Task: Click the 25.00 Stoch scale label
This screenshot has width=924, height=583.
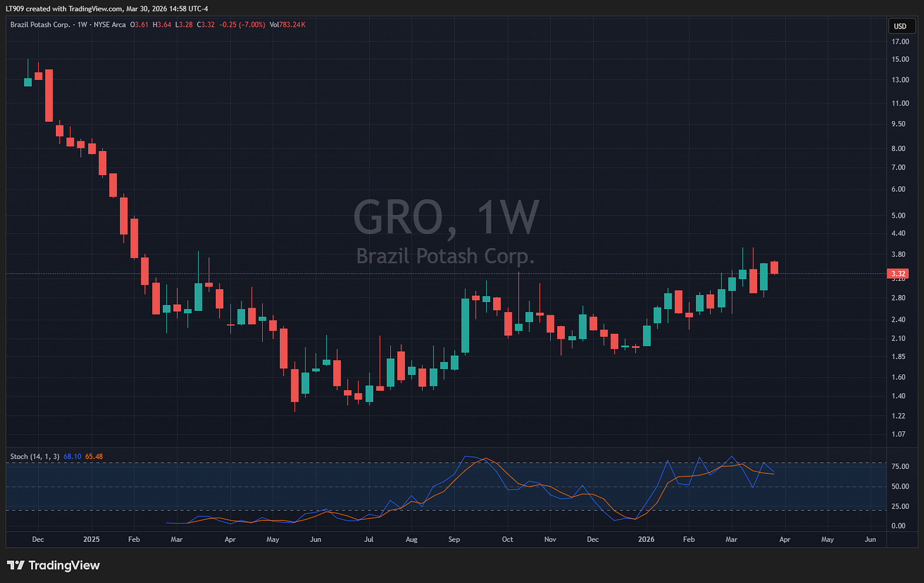Action: tap(900, 506)
